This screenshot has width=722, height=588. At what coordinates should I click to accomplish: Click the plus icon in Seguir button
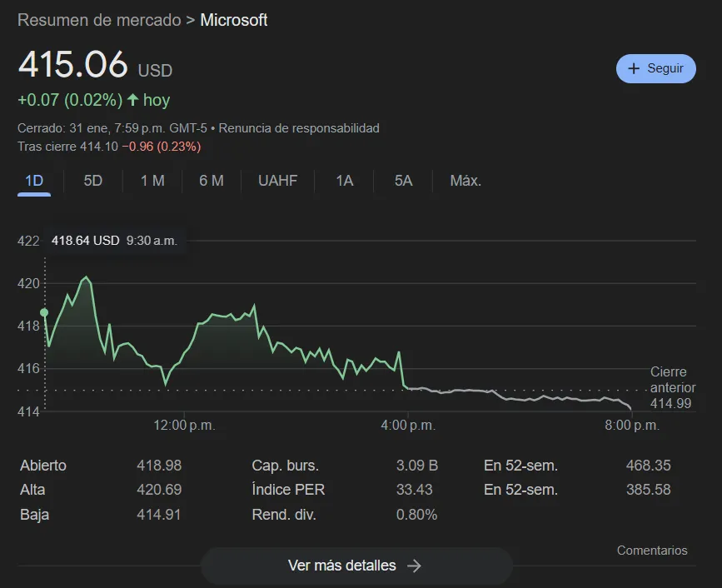coord(634,68)
